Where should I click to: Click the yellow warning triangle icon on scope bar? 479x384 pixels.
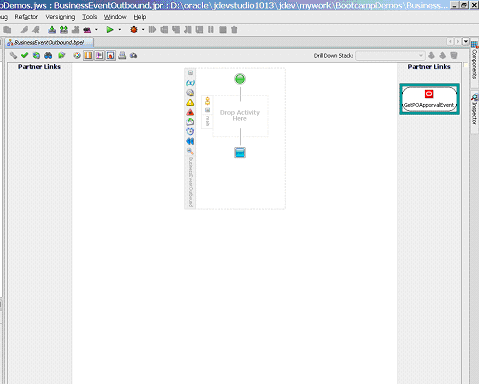[190, 103]
